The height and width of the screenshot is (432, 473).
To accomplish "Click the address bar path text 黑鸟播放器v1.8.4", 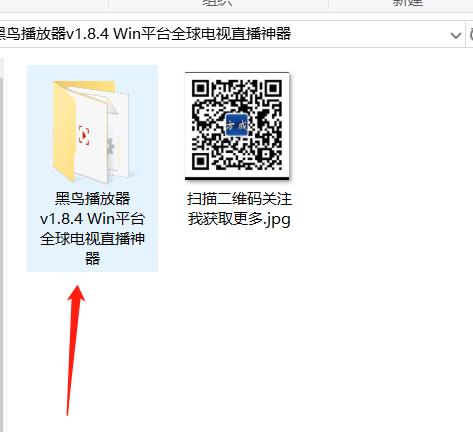I will 54,34.
